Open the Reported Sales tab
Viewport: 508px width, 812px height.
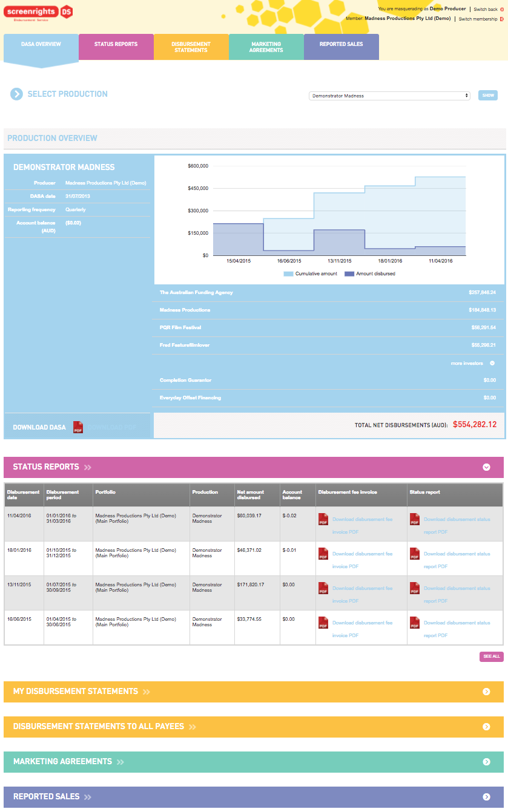341,47
